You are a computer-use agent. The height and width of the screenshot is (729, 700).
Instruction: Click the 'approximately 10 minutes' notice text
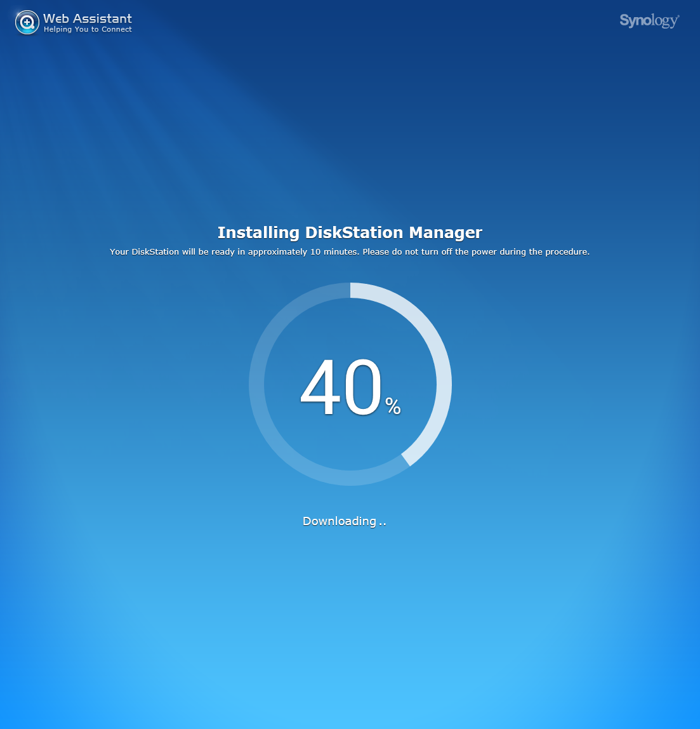pyautogui.click(x=349, y=251)
